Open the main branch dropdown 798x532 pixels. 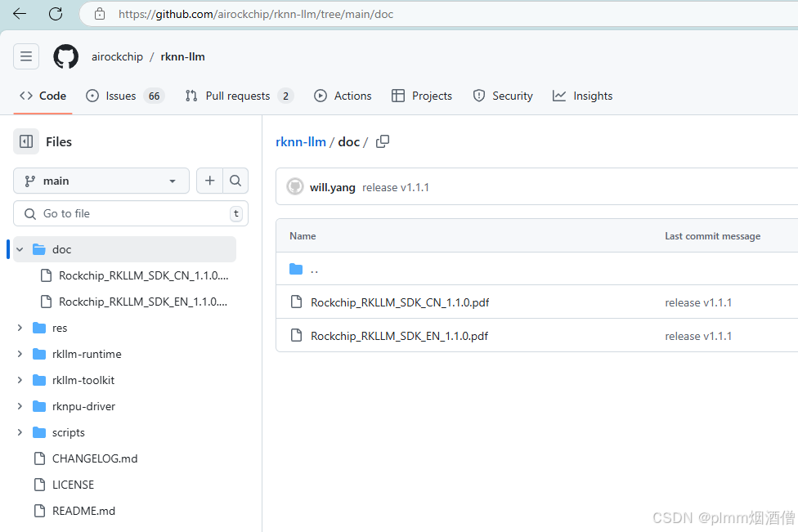coord(101,181)
